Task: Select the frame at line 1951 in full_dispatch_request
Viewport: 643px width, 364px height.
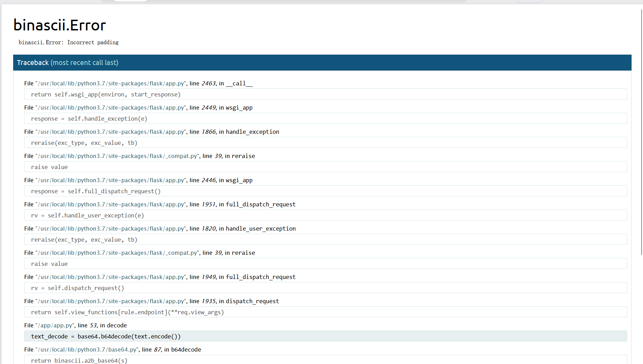Action: point(159,204)
